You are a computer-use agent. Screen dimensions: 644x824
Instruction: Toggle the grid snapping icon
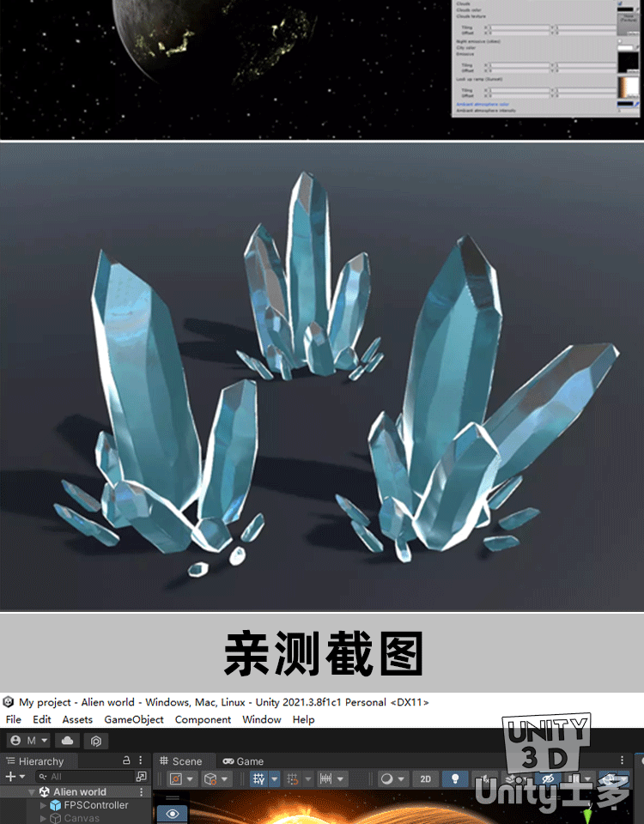pos(293,779)
